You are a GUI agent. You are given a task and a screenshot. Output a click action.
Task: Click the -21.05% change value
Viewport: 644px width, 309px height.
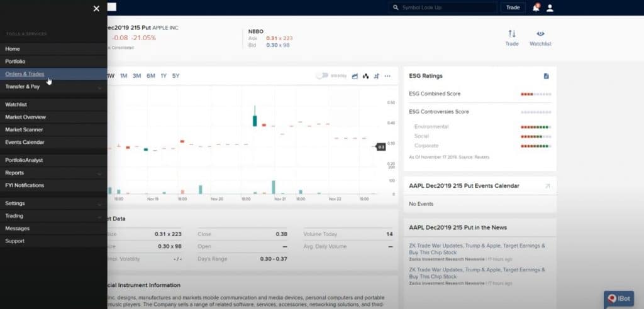[x=143, y=38]
